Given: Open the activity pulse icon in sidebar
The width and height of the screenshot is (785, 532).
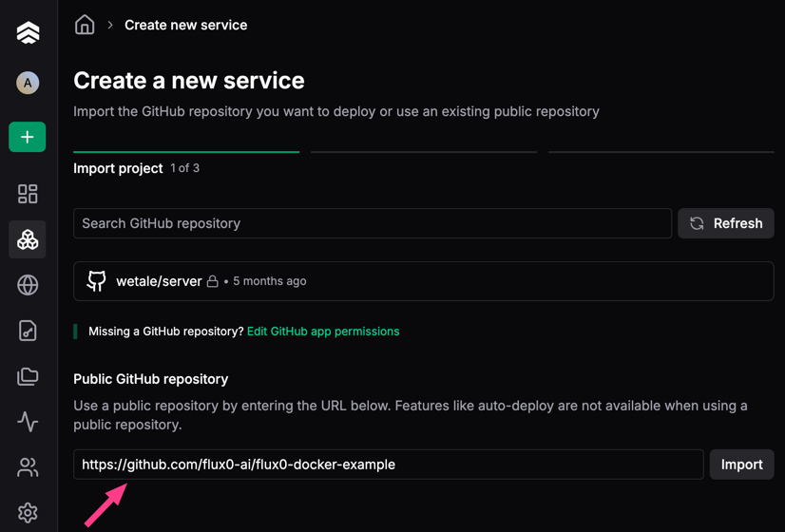Looking at the screenshot, I should (x=28, y=422).
